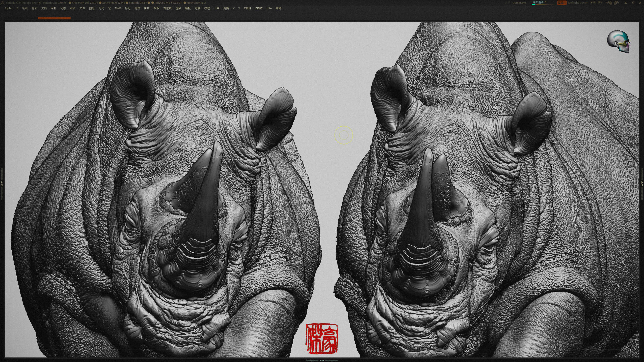Image resolution: width=644 pixels, height=362 pixels.
Task: Click the load previous UI layout icon
Action: coord(609,3)
